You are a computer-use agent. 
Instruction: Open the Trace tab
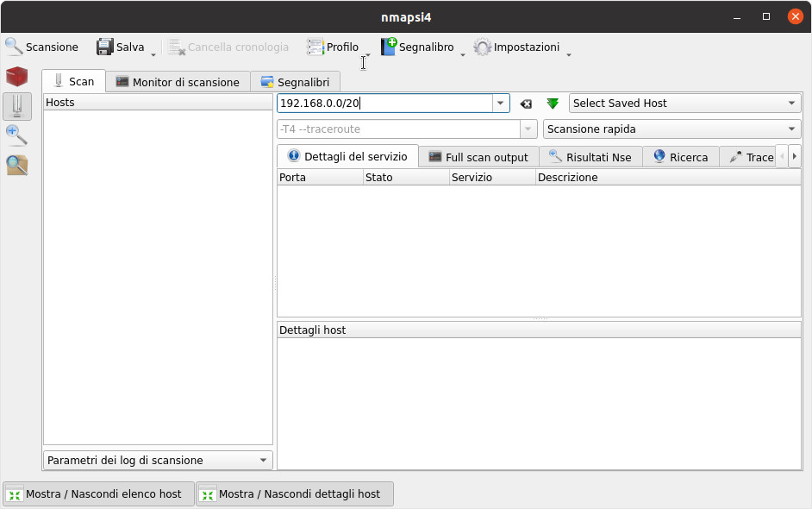pyautogui.click(x=748, y=158)
